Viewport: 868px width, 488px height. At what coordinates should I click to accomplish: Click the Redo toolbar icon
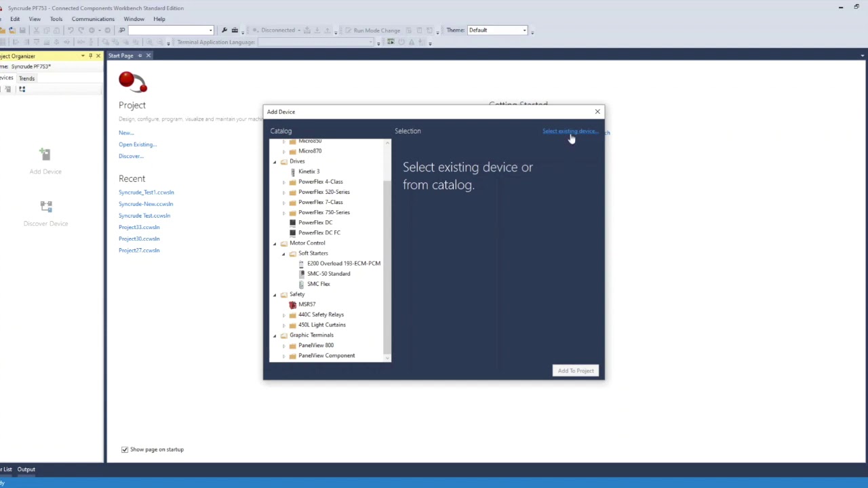coord(81,30)
